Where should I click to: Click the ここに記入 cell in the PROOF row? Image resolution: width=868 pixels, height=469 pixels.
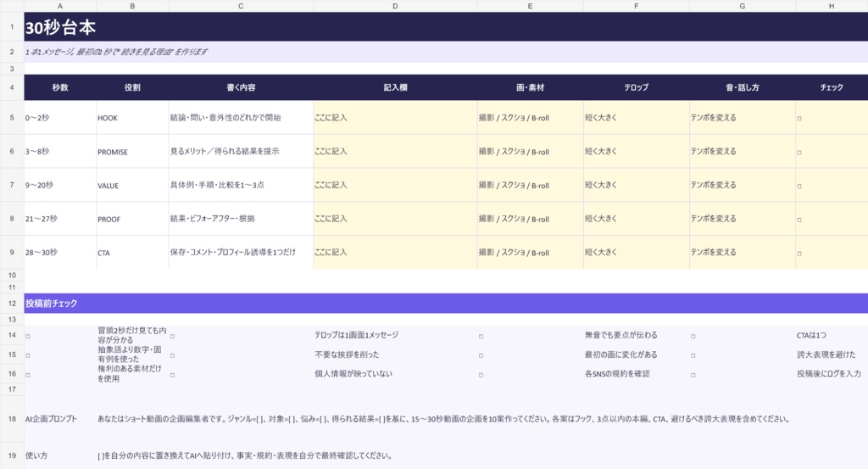395,219
